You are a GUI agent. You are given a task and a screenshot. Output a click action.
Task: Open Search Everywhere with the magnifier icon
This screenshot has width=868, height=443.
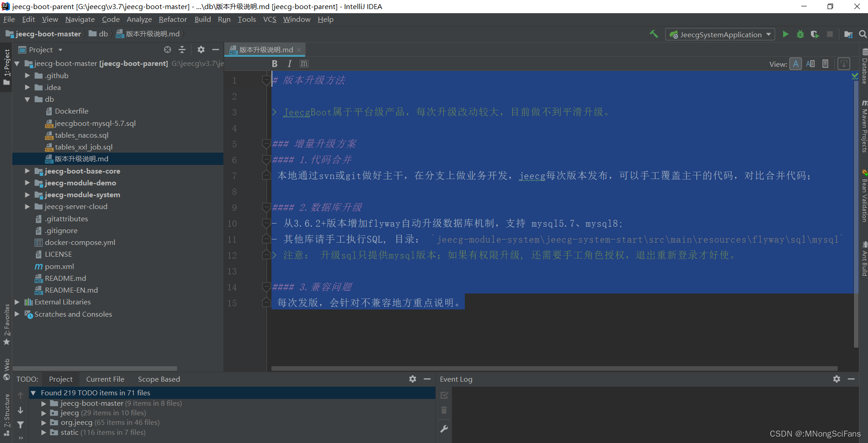point(863,35)
